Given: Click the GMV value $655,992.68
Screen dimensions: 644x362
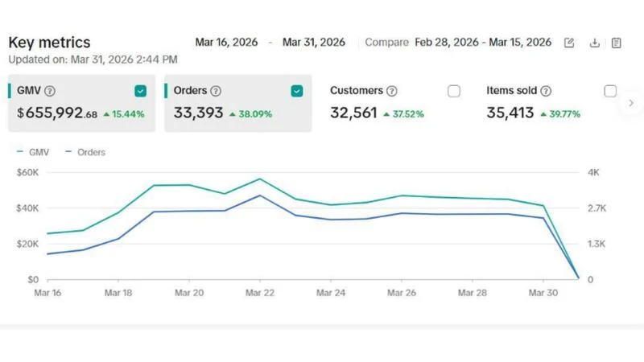Looking at the screenshot, I should point(57,113).
